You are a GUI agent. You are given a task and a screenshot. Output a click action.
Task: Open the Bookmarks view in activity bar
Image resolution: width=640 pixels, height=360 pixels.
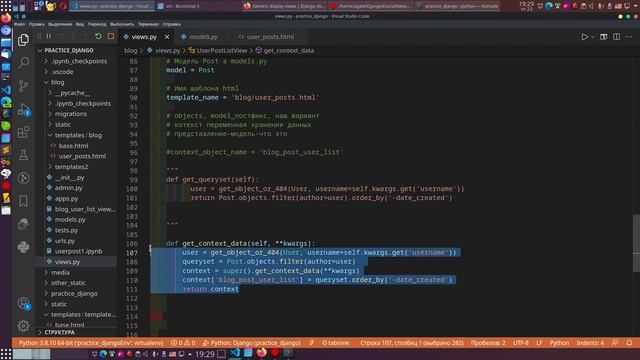click(x=23, y=201)
